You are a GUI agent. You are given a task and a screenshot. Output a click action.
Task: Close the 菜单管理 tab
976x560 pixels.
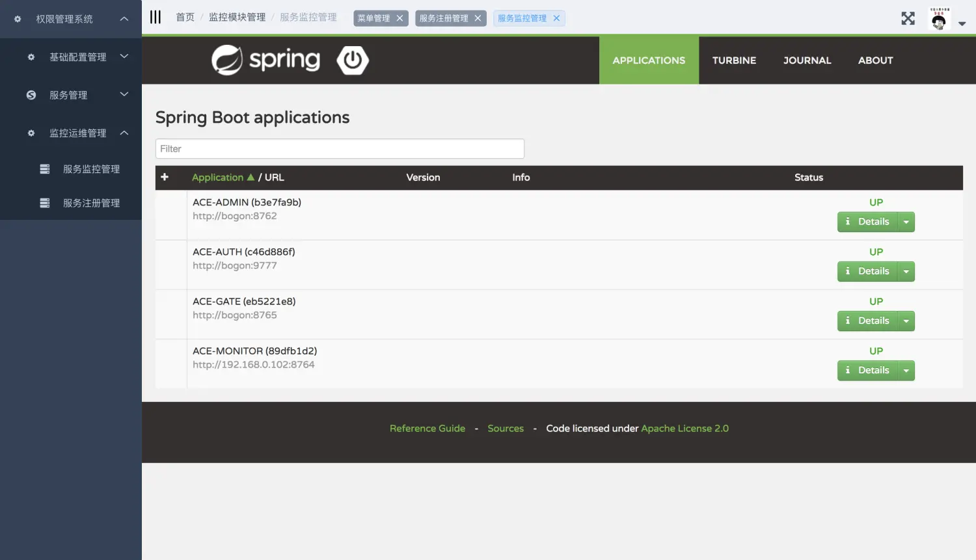pyautogui.click(x=400, y=18)
